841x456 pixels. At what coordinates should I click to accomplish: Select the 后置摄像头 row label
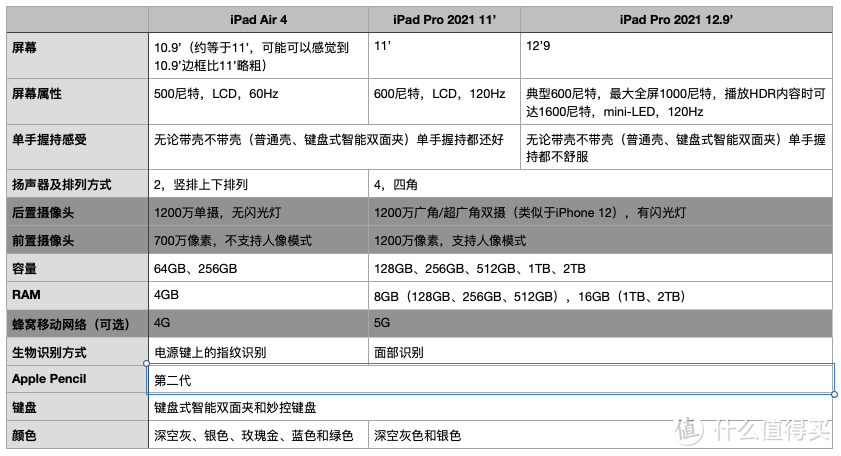tap(77, 212)
